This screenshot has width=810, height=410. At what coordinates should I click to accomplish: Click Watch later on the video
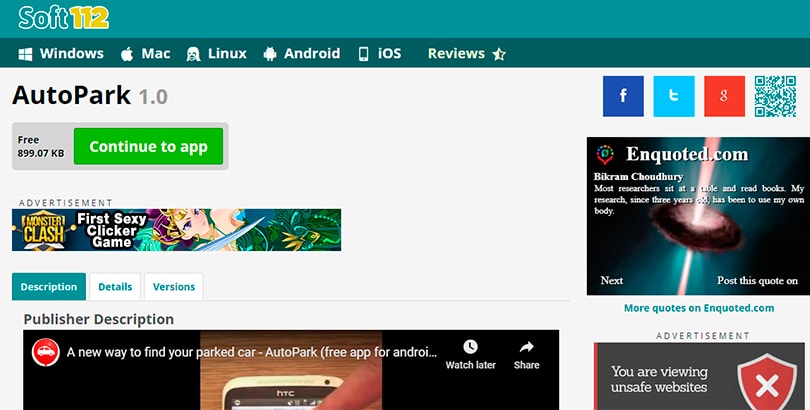(471, 355)
